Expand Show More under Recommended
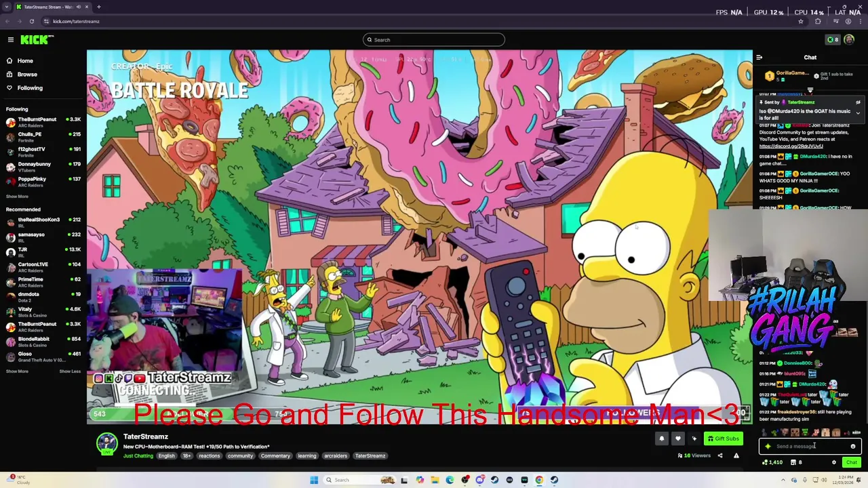This screenshot has height=488, width=868. coord(17,371)
